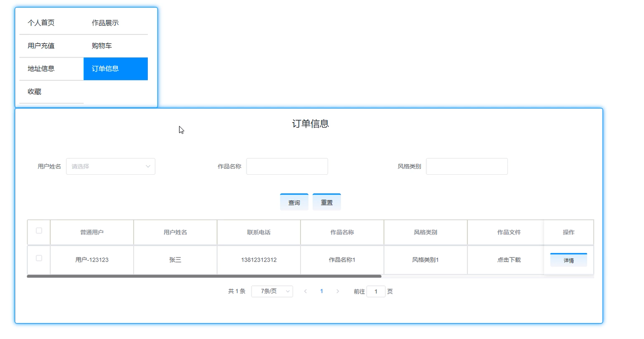This screenshot has width=644, height=339.
Task: Click the 联系电话 column header
Action: click(259, 233)
